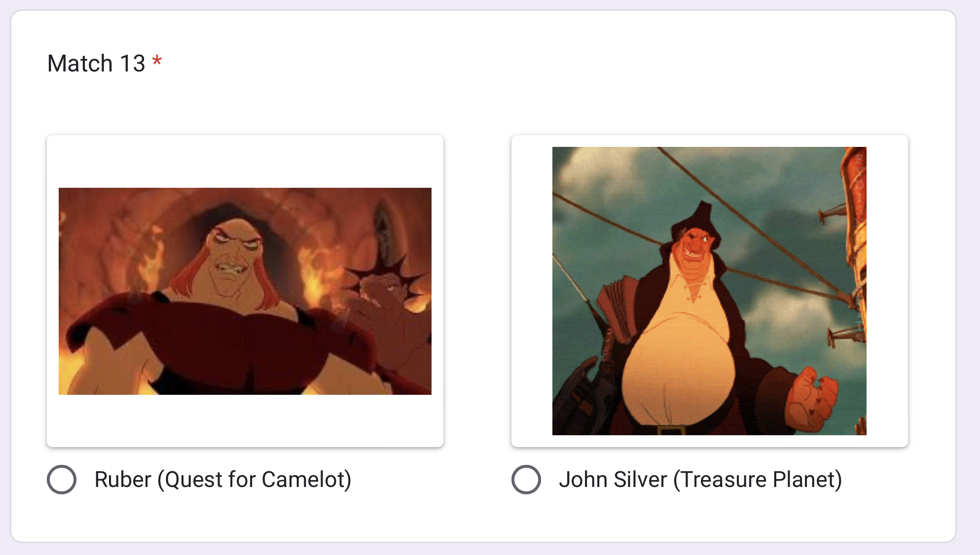Image resolution: width=980 pixels, height=555 pixels.
Task: Click the "Match 13" question title
Action: click(x=96, y=64)
